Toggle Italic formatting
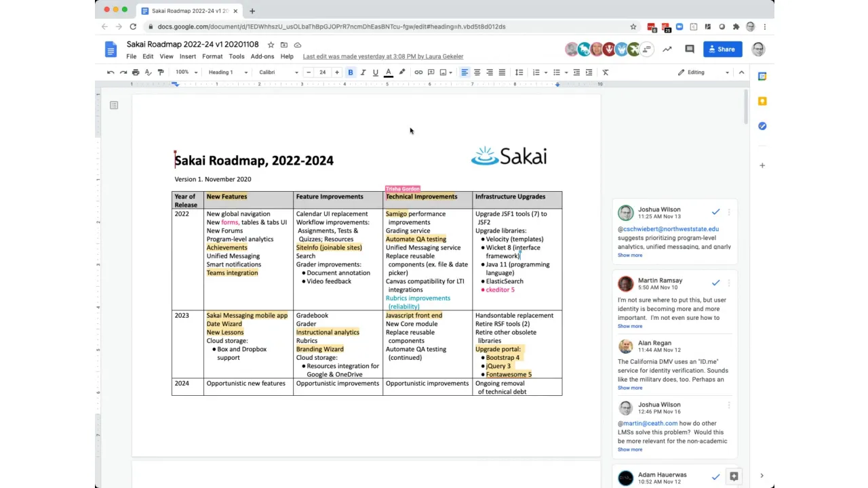Image resolution: width=868 pixels, height=488 pixels. coord(363,72)
